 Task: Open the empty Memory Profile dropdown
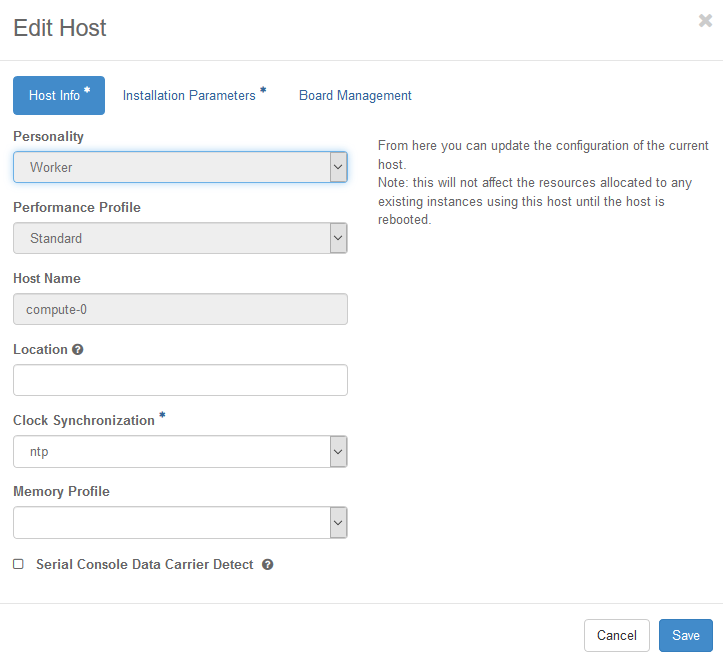[180, 523]
